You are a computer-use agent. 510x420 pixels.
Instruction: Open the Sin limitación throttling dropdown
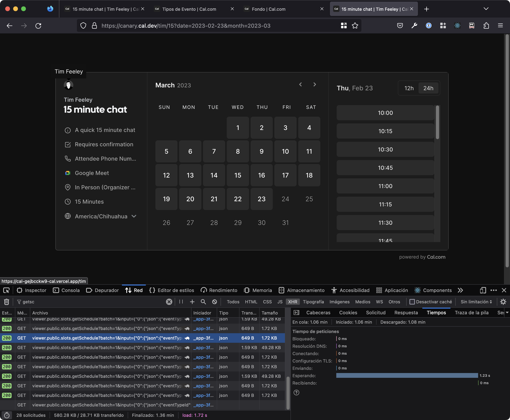pos(476,302)
